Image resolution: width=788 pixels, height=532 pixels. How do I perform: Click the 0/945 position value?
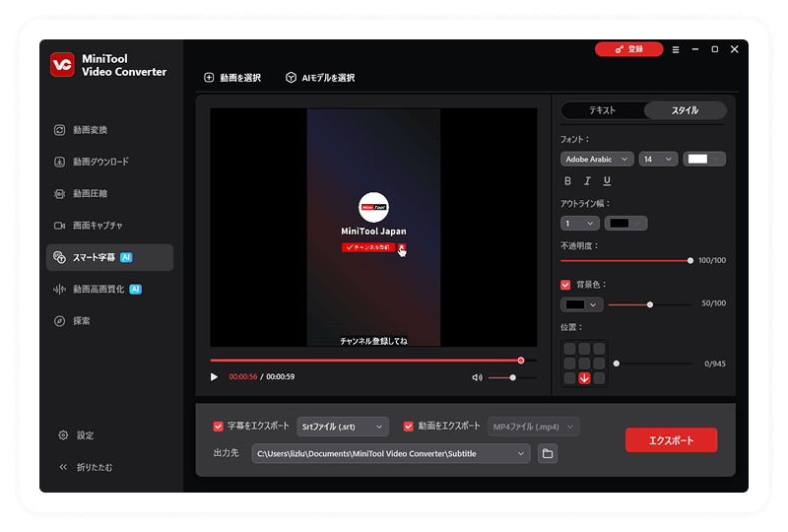[715, 364]
